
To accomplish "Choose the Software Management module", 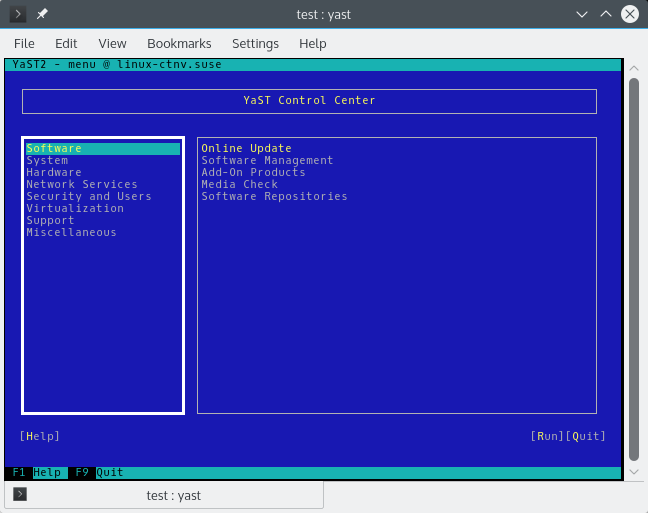I will (x=267, y=160).
